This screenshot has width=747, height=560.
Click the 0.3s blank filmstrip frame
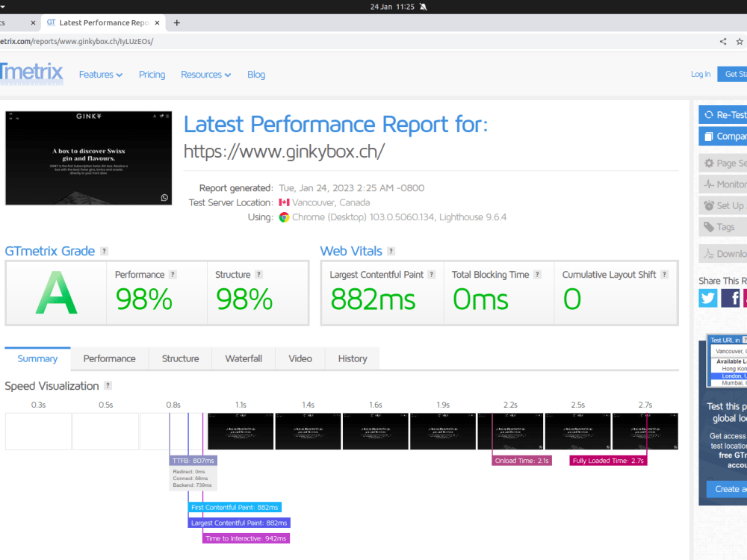(x=38, y=432)
